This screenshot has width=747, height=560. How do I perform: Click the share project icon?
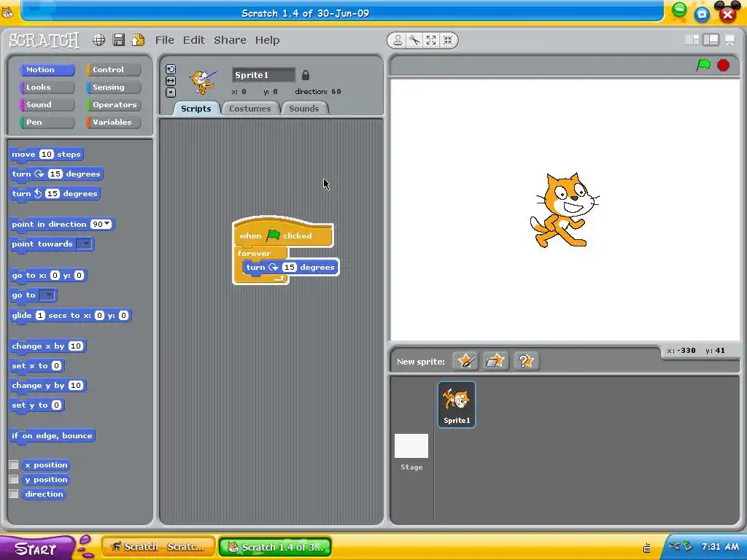pos(138,40)
